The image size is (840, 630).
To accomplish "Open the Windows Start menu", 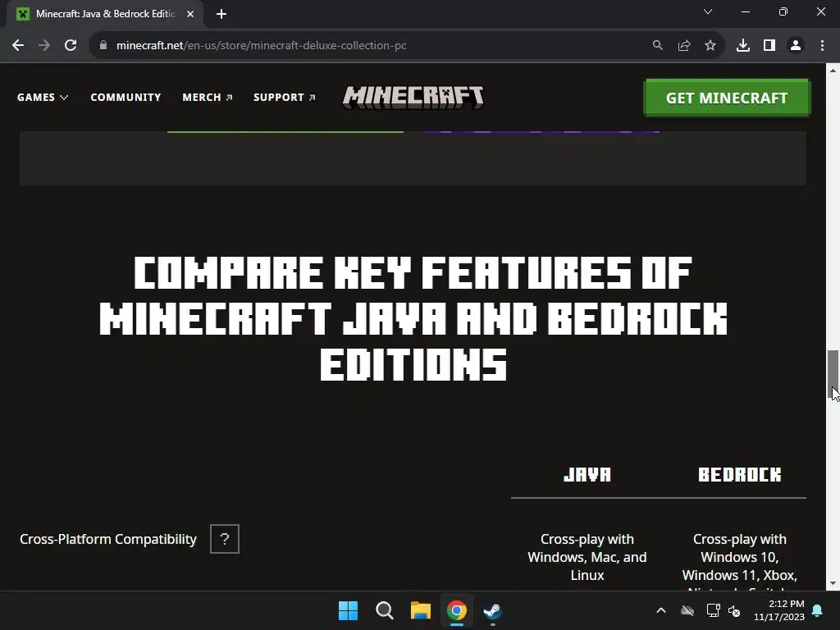I will [348, 610].
